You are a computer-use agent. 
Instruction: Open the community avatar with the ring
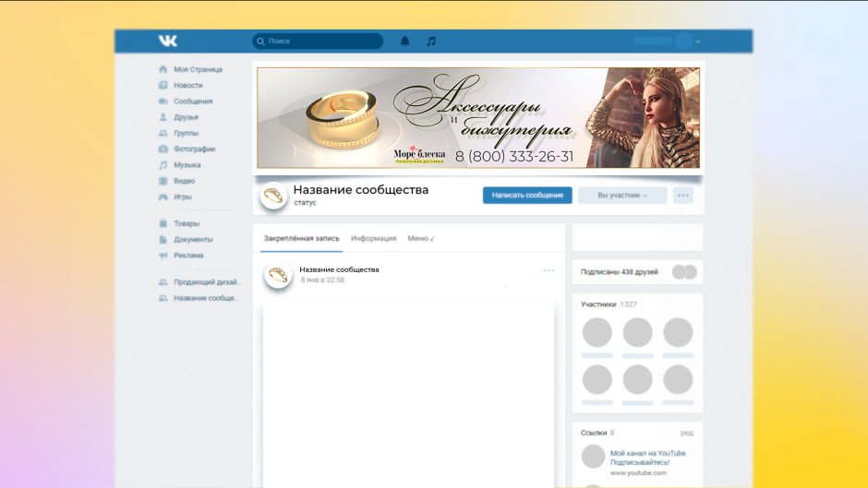[x=273, y=196]
